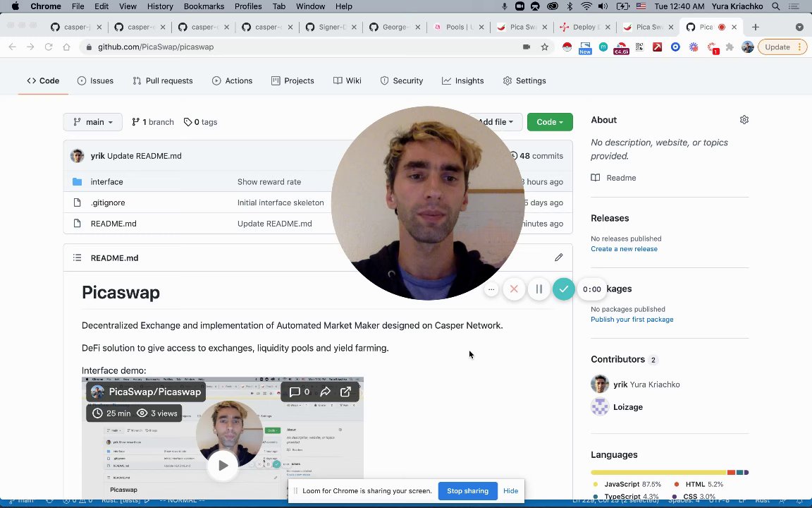
Task: Open the interface folder
Action: click(106, 182)
